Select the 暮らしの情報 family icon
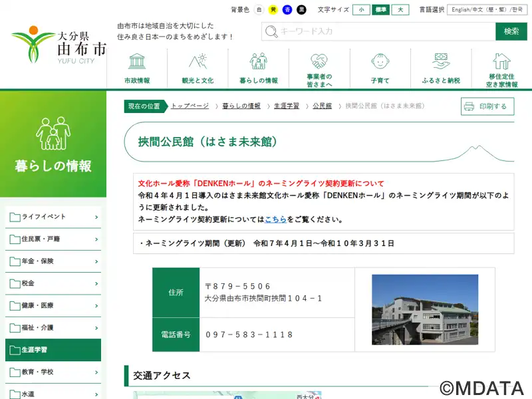The image size is (532, 399). (259, 61)
